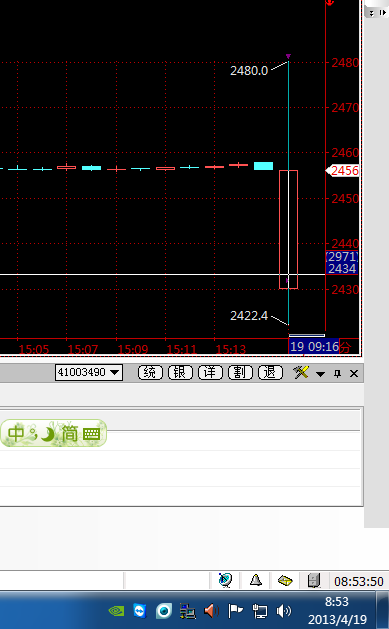This screenshot has width=389, height=629.
Task: Click the 统 button in trading panel
Action: (x=150, y=373)
